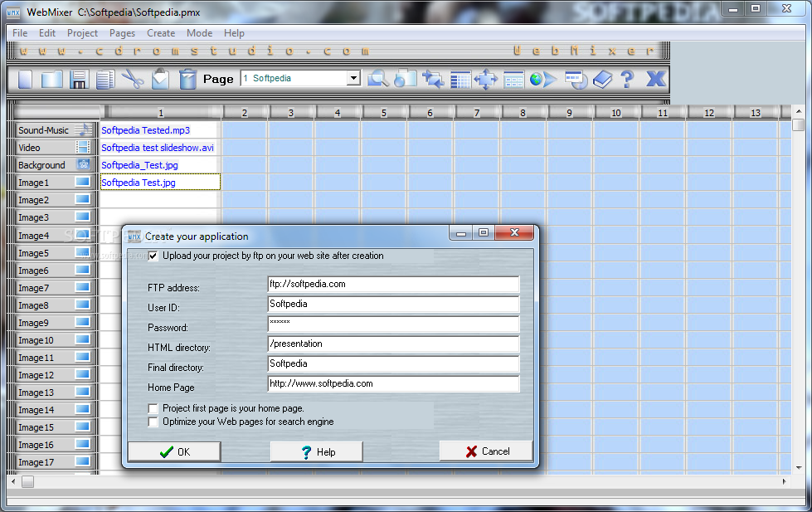Click column header 5 in grid
This screenshot has width=812, height=512.
point(384,113)
